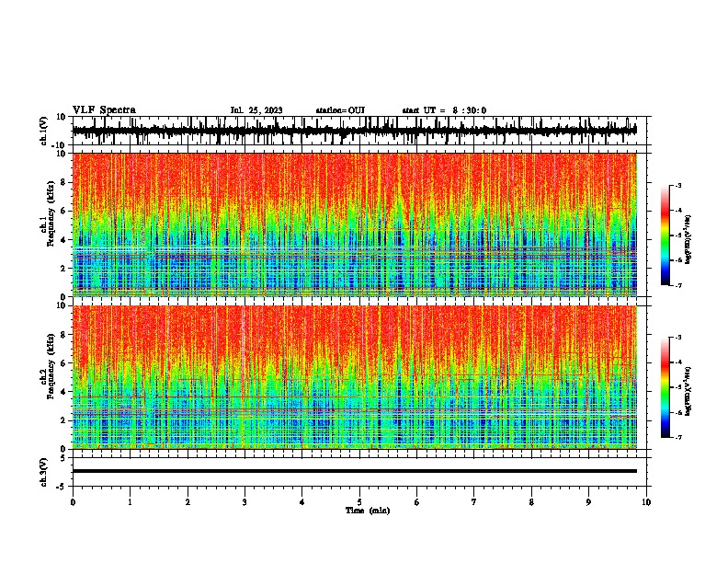Click the "Time (min)" x-axis label
Viewport: 728px width, 563px height.
368,511
